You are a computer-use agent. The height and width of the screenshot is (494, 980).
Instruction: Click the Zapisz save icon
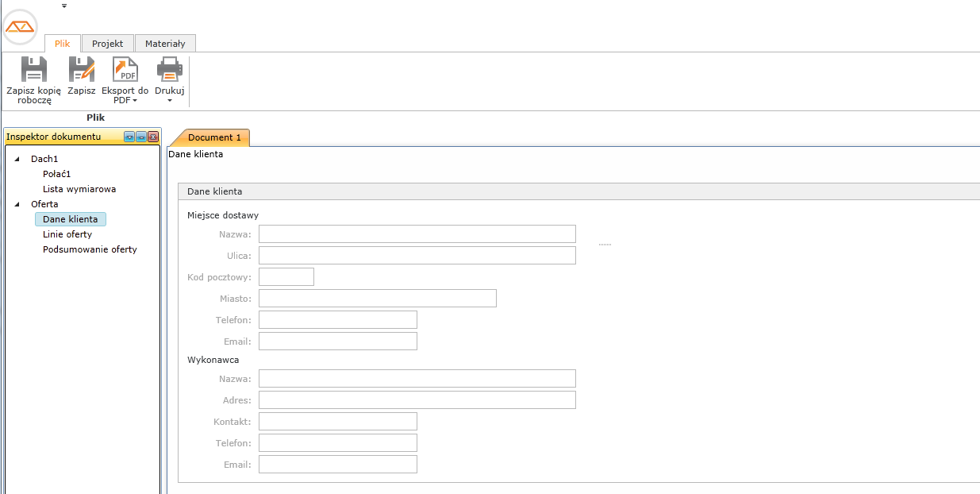[81, 70]
